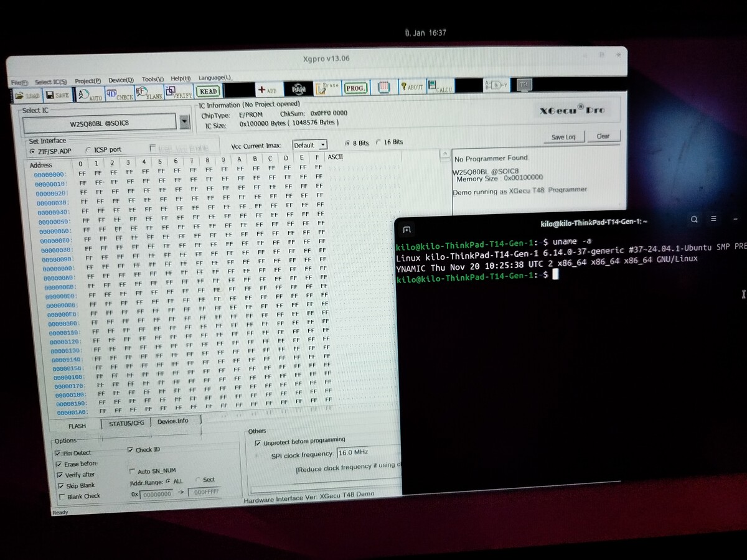Switch to the STATUS/CFG tab
The image size is (747, 560).
[126, 423]
